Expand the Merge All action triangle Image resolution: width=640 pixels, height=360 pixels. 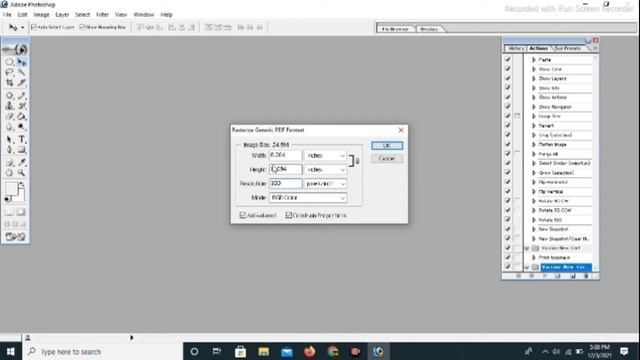[533, 154]
